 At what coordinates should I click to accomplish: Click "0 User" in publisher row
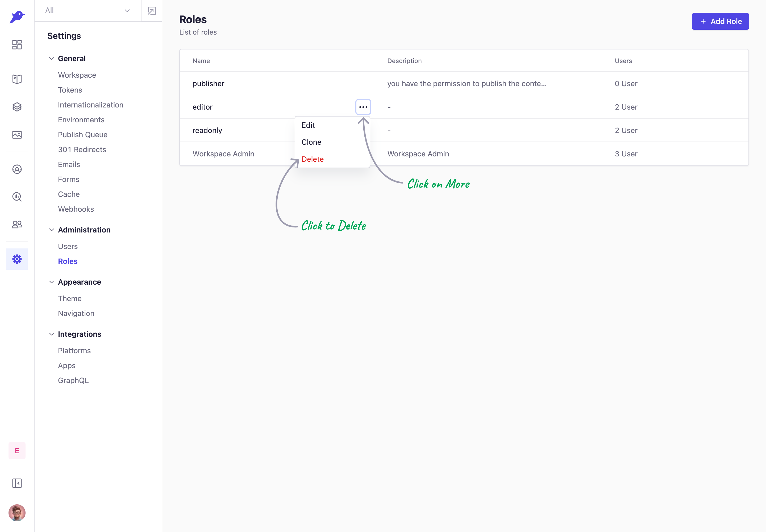[626, 84]
